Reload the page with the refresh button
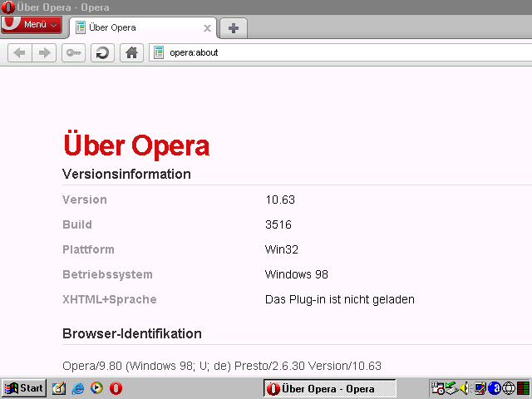The image size is (532, 399). click(102, 53)
